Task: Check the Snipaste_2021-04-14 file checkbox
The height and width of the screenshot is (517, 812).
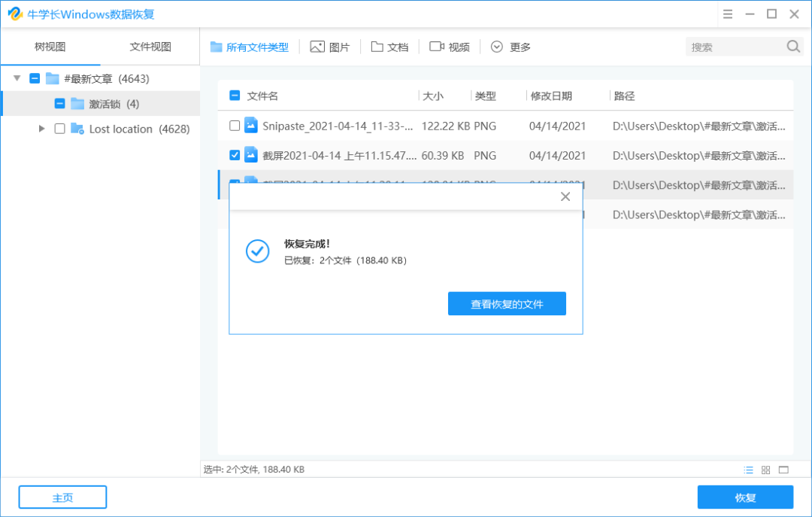Action: tap(235, 126)
